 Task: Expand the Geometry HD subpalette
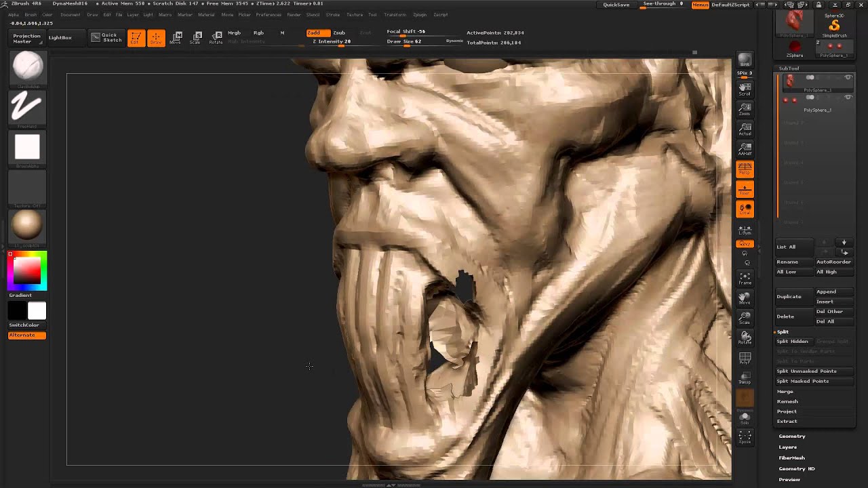(797, 468)
